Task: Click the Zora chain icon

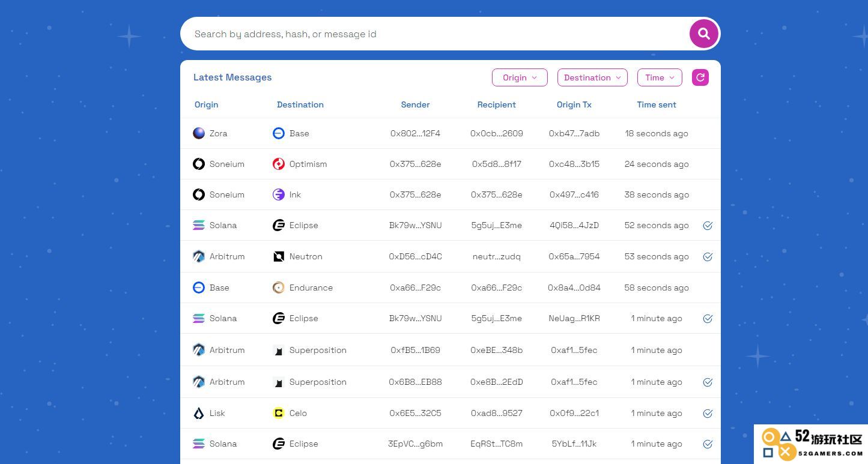Action: [x=199, y=133]
